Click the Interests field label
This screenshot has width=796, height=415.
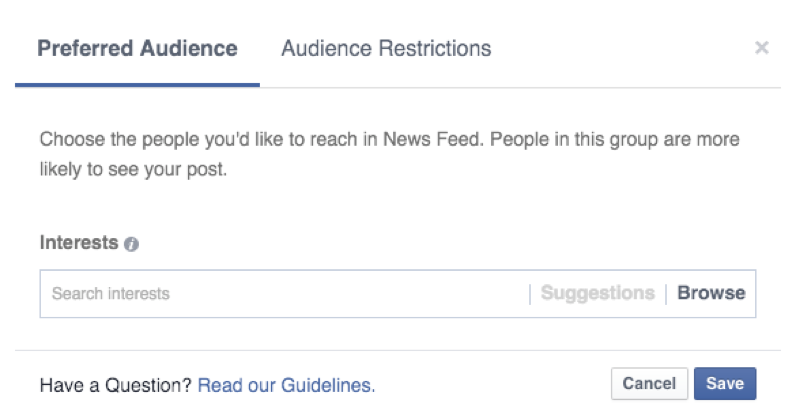pos(79,243)
